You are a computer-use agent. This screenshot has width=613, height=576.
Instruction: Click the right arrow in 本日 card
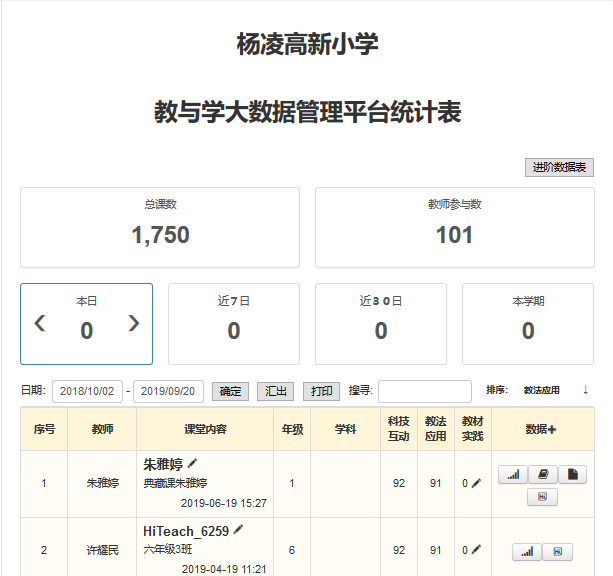133,324
